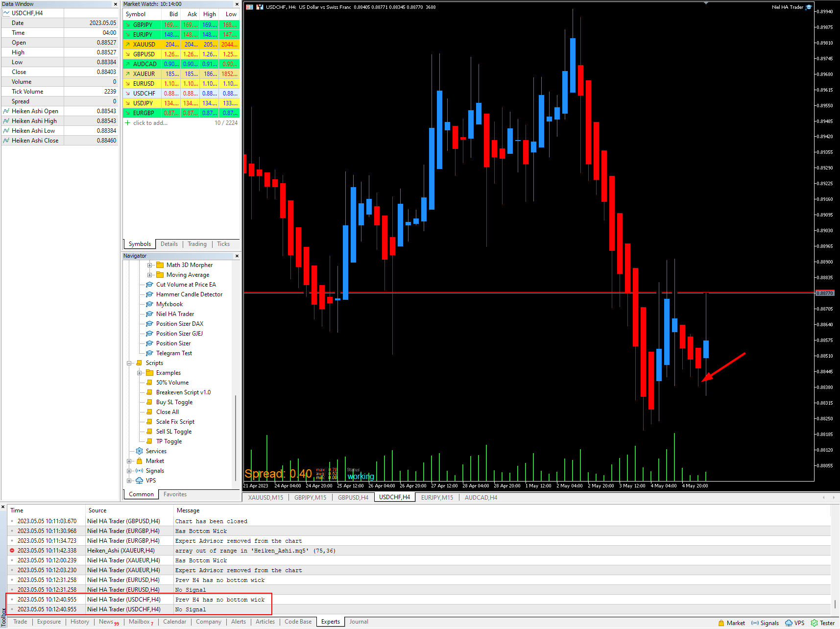The image size is (840, 629).
Task: Open the History tab in Toolbox
Action: [x=80, y=622]
